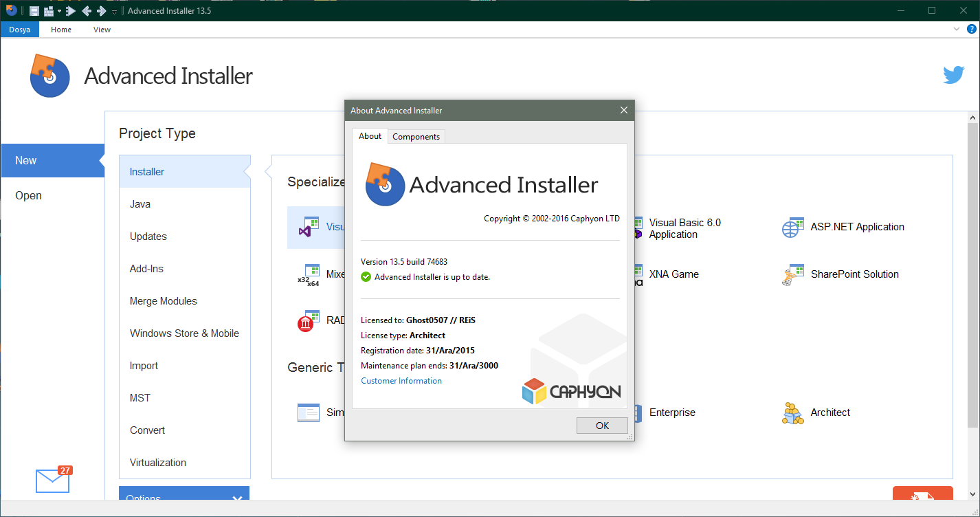Select the Mixed x32/x64 template icon
Viewport: 980px width, 517px height.
(309, 275)
